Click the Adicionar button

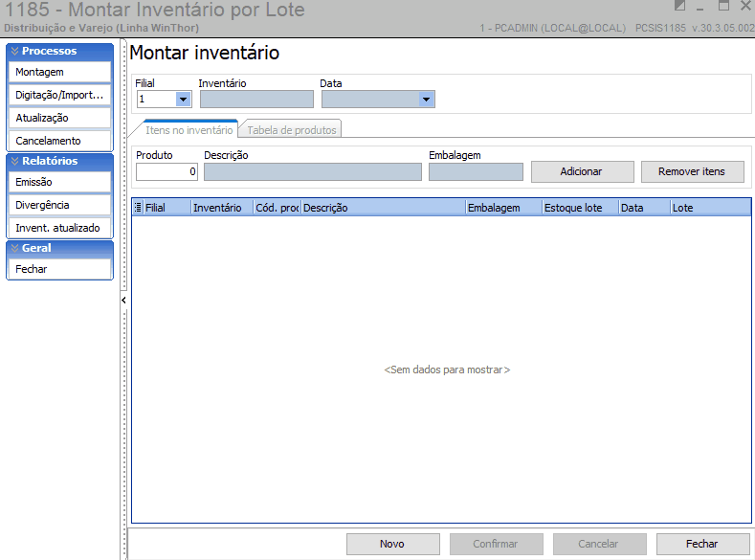pyautogui.click(x=582, y=172)
